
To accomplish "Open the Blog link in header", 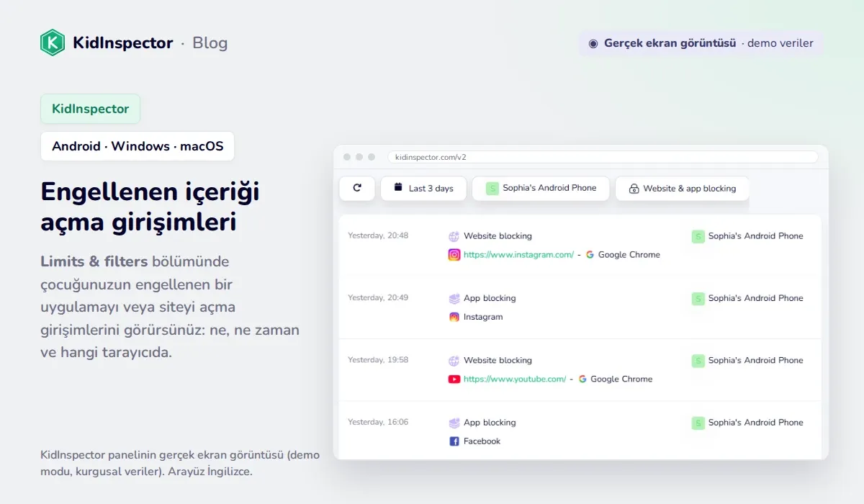I will [210, 42].
